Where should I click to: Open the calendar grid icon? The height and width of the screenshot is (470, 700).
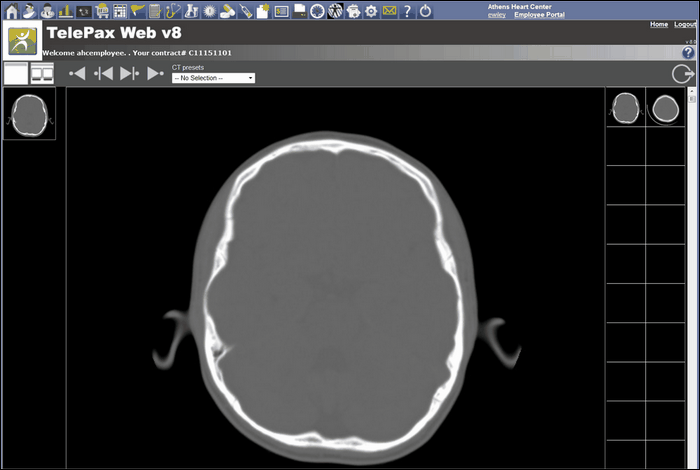click(x=119, y=11)
